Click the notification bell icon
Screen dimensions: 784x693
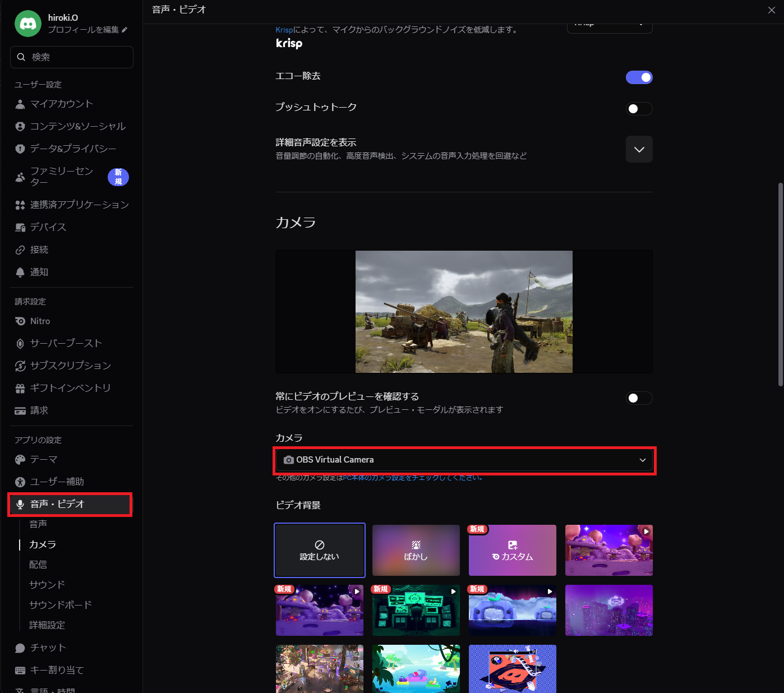pyautogui.click(x=20, y=272)
